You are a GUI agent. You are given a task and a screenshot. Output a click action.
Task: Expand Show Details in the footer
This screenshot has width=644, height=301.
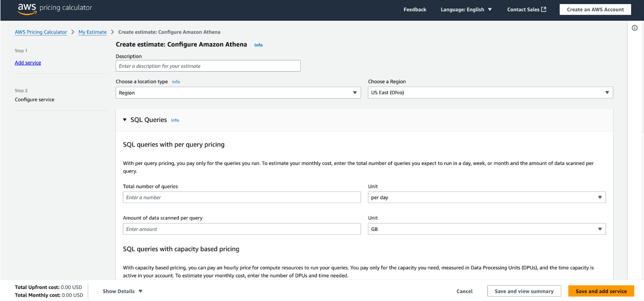122,291
